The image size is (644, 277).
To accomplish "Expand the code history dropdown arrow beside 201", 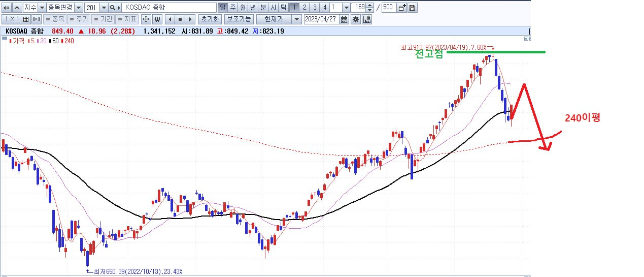I will pos(104,8).
